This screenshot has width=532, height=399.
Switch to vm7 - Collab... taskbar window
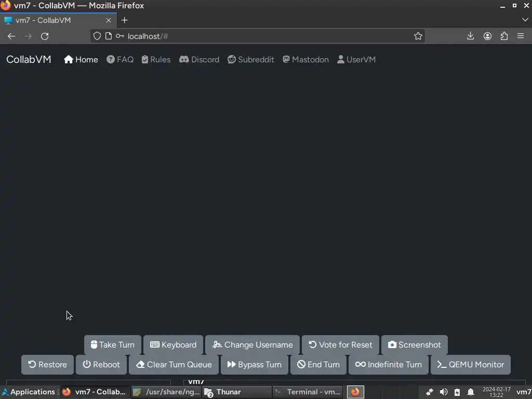click(x=95, y=392)
